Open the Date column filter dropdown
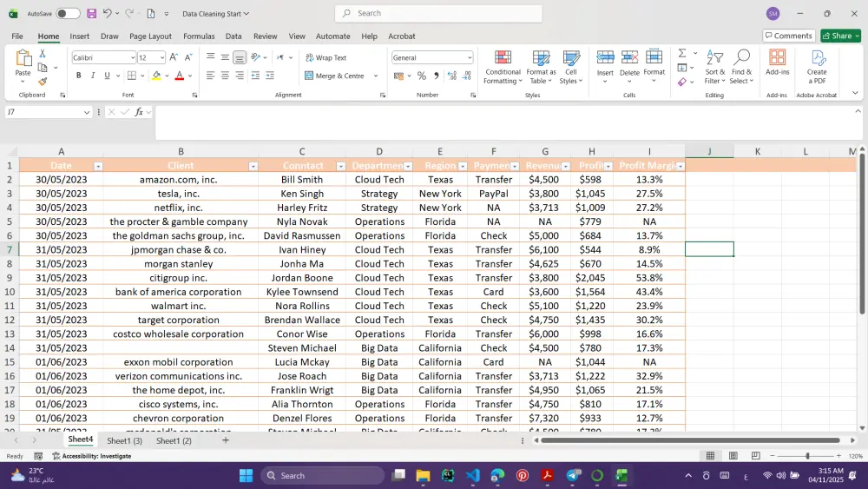Screen dimensions: 868x489 coord(98,166)
